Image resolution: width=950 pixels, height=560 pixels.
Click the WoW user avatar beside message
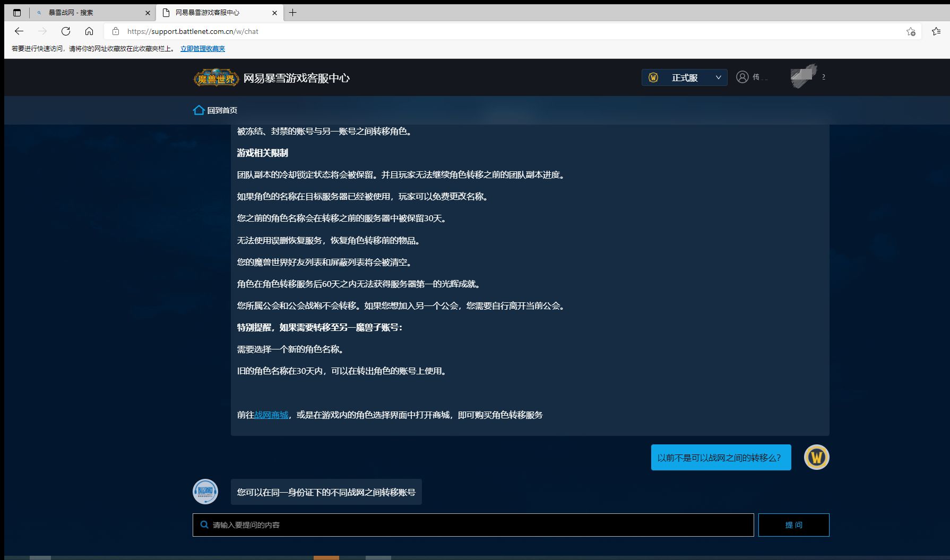point(816,457)
